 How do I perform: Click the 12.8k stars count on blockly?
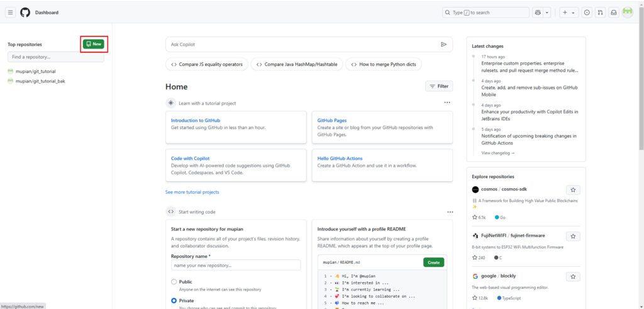coord(480,298)
